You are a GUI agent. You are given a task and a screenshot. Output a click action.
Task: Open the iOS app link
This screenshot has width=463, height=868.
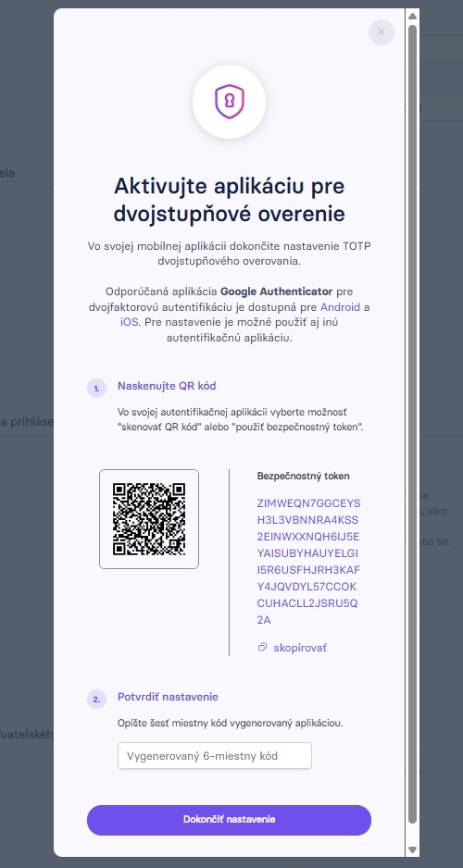coord(129,322)
